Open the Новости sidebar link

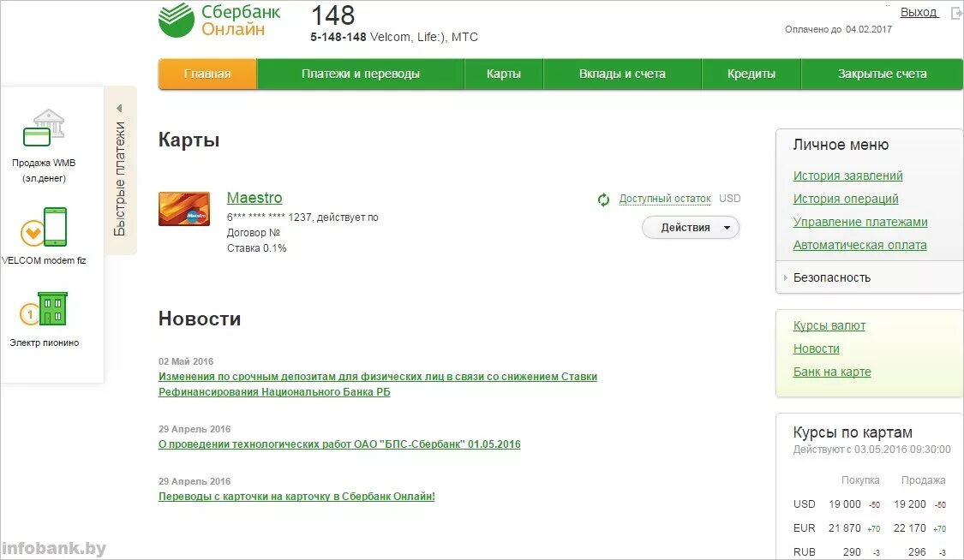coord(816,349)
